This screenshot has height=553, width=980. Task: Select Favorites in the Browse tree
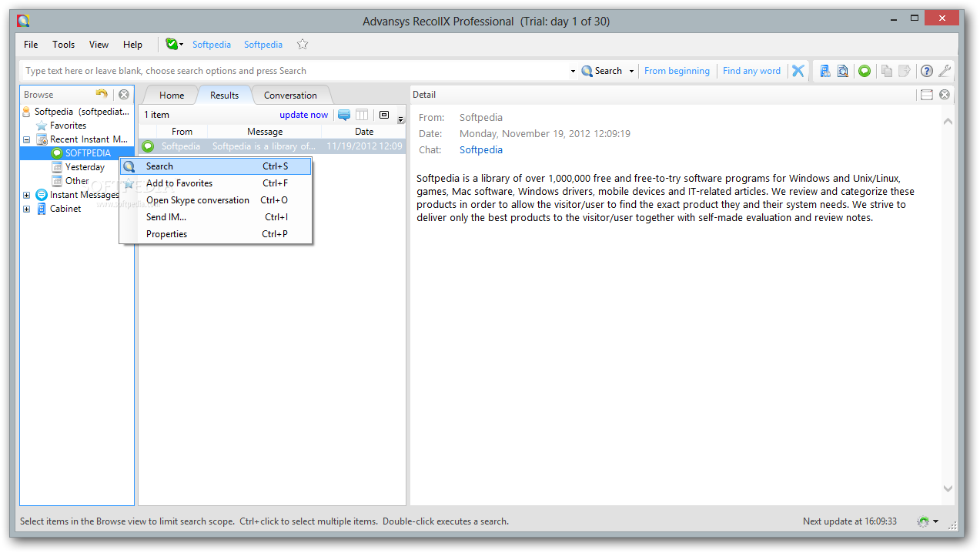click(x=68, y=126)
